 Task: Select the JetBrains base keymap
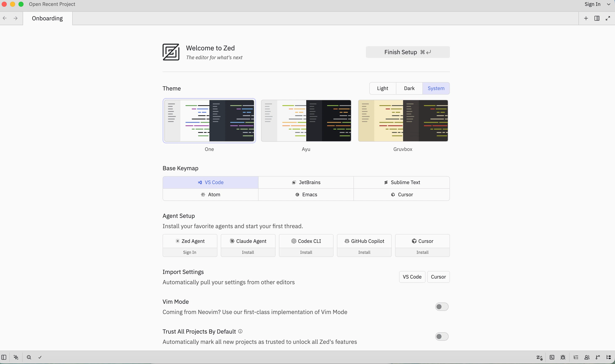point(306,182)
